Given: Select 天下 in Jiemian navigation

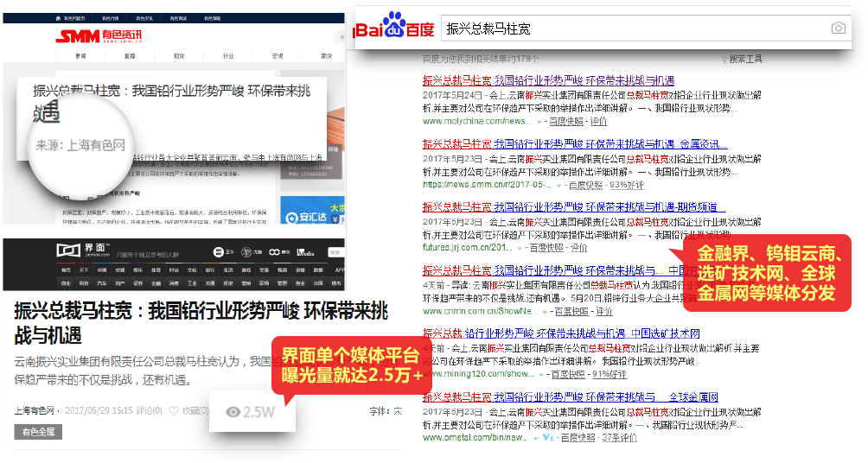Looking at the screenshot, I should point(84,270).
